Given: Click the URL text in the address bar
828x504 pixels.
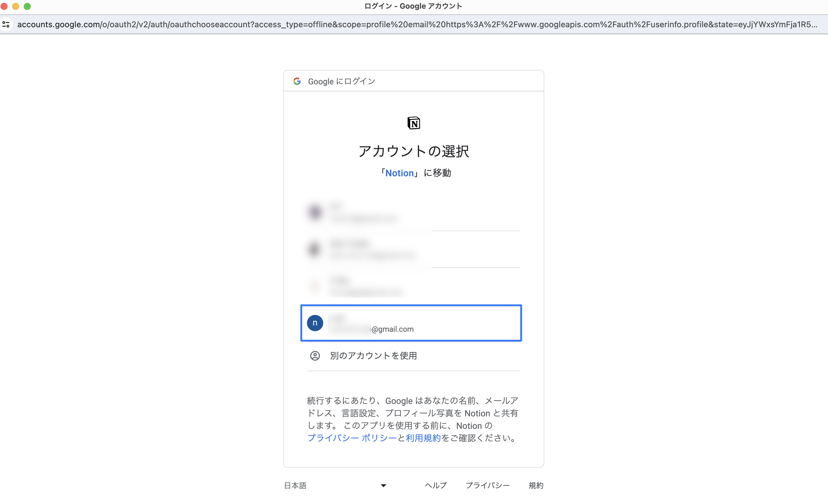Looking at the screenshot, I should tap(417, 24).
